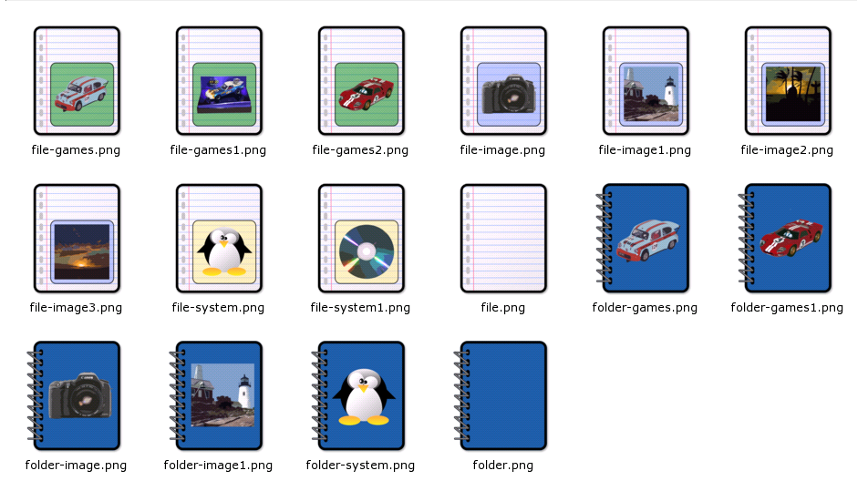Click the file-games1.png filename label
This screenshot has width=868, height=481.
pyautogui.click(x=218, y=150)
